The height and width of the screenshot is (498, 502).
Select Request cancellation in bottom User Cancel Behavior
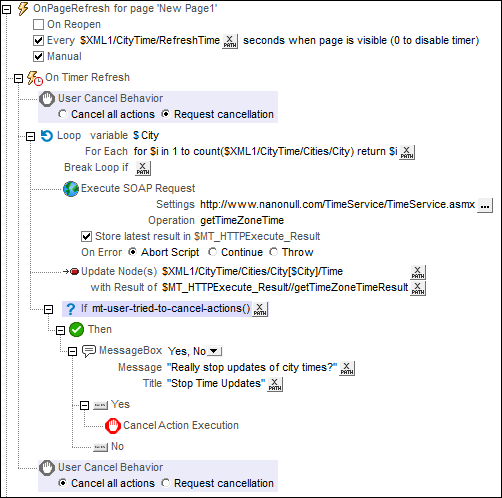[x=165, y=483]
